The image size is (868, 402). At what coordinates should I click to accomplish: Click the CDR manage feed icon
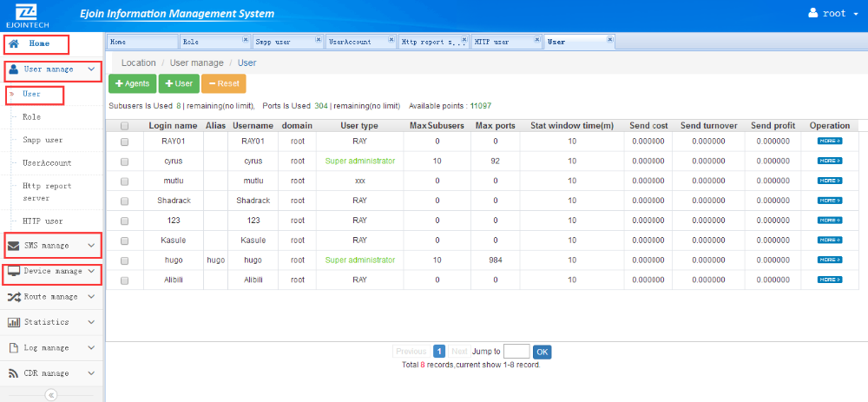(14, 373)
